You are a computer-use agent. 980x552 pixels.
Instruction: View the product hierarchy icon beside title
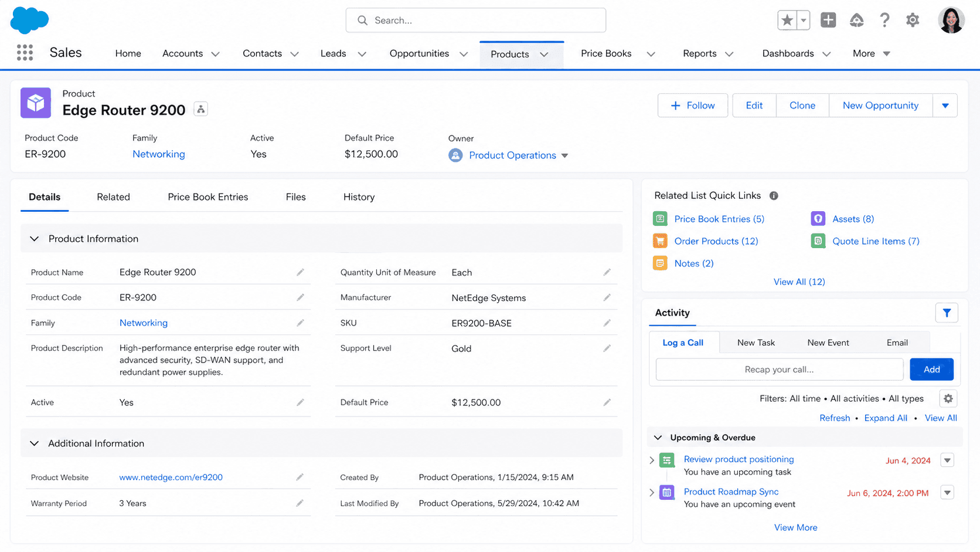[x=201, y=109]
